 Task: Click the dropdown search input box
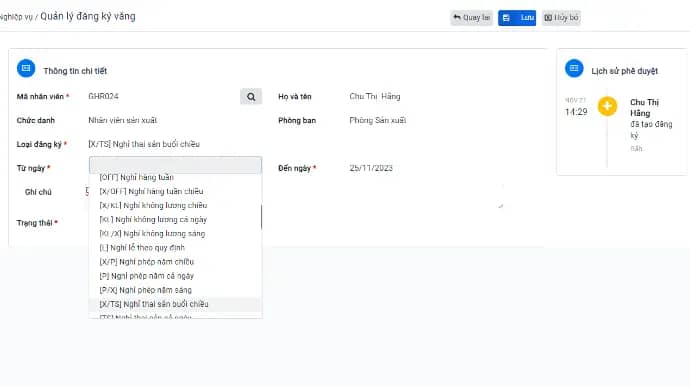(x=175, y=165)
